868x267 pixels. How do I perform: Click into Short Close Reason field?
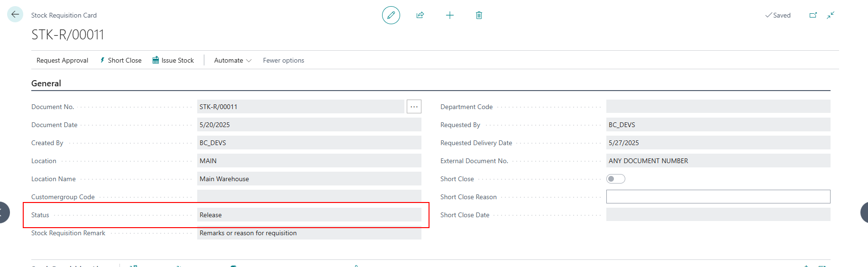(718, 197)
